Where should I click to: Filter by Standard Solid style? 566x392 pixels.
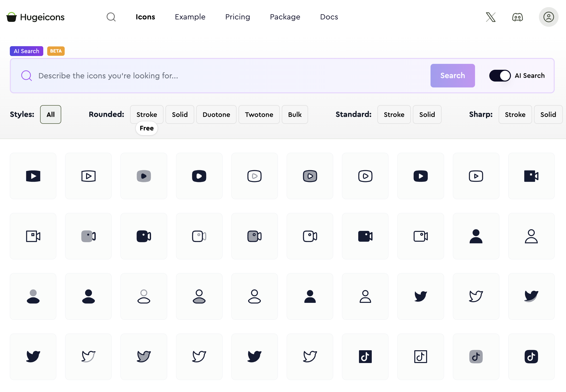click(x=427, y=114)
